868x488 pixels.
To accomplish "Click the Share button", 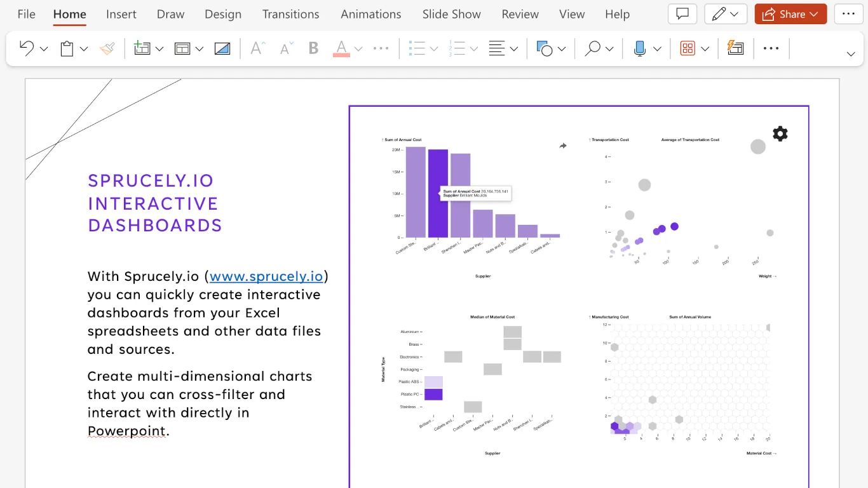I will pos(790,13).
